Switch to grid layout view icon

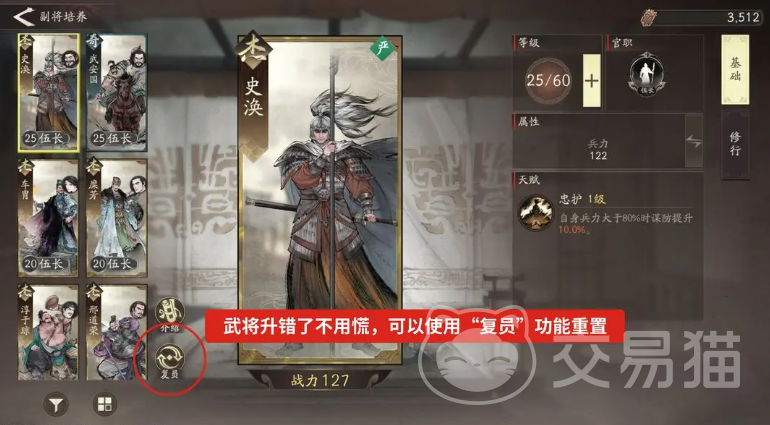[105, 404]
